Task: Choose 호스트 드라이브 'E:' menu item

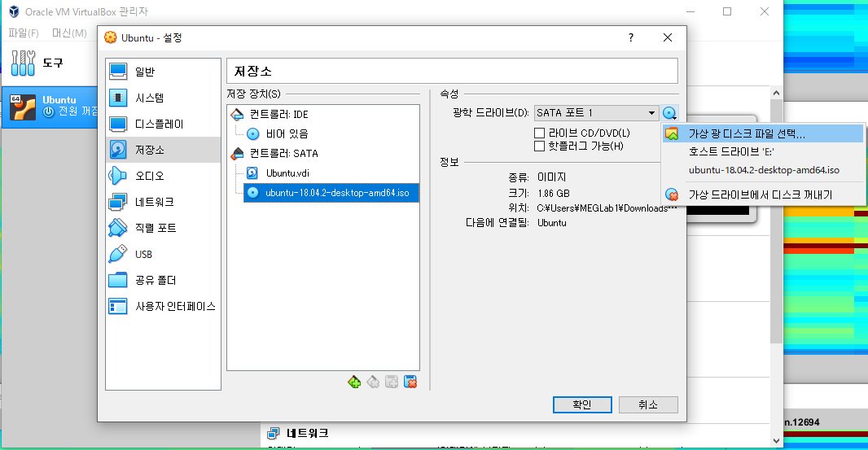Action: (x=763, y=151)
